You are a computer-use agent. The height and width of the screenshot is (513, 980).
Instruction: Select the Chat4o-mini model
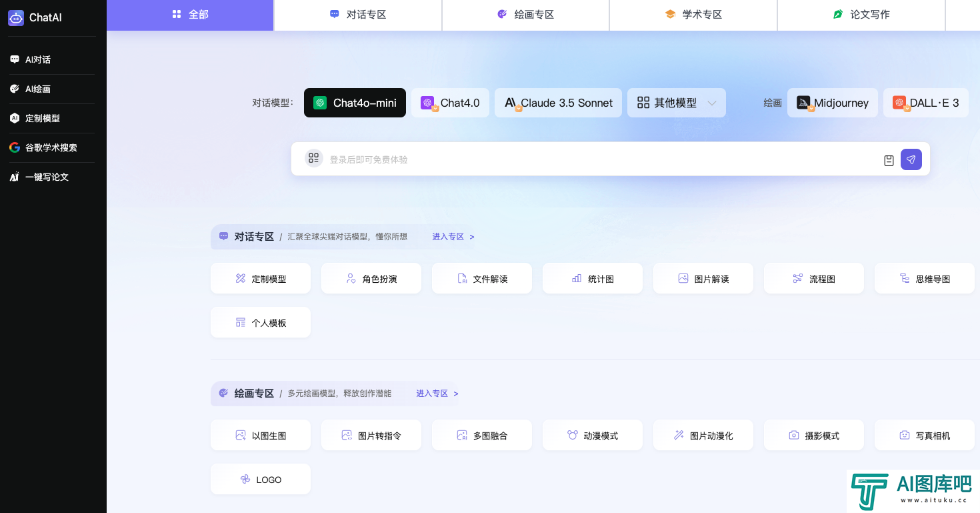tap(355, 103)
